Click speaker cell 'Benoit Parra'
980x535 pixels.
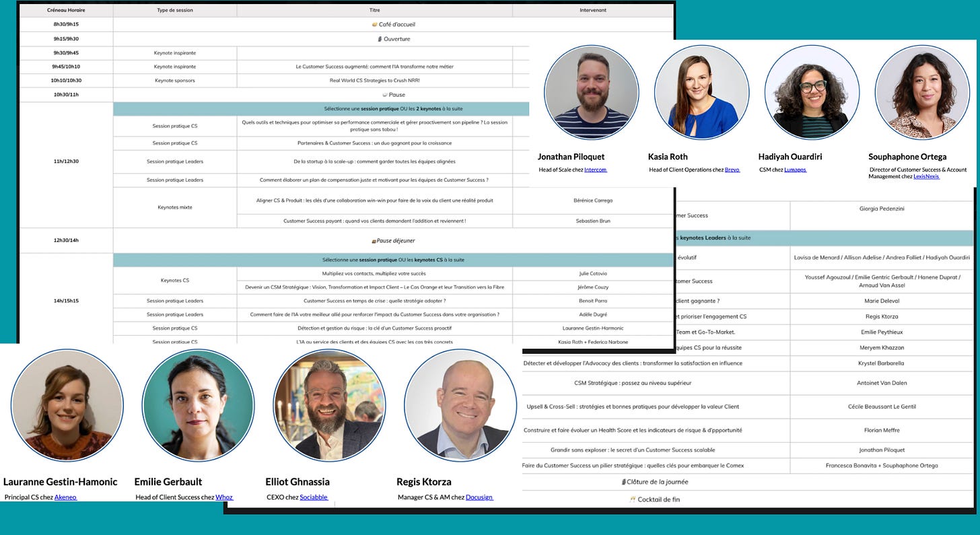[x=593, y=301]
